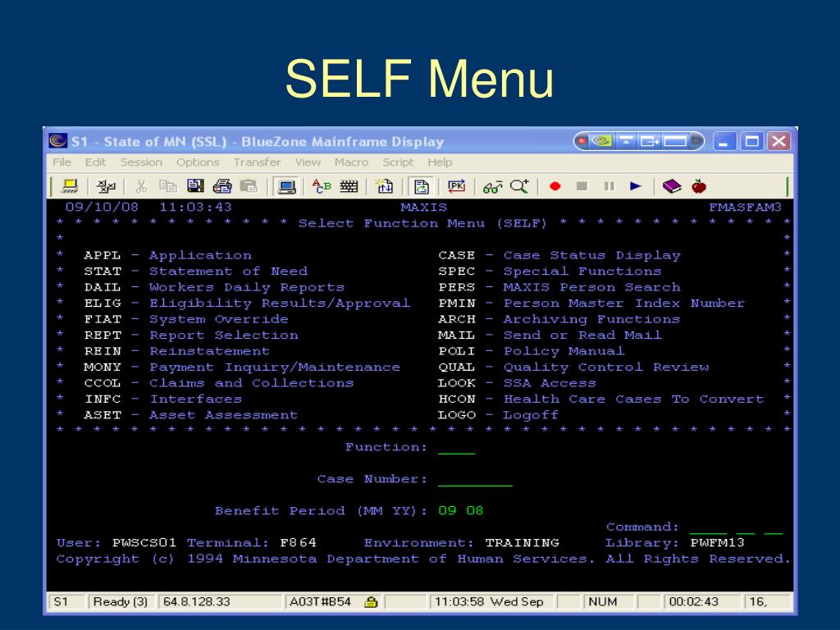The height and width of the screenshot is (630, 840).
Task: Click the HCON Health Care Cases entry
Action: point(601,399)
